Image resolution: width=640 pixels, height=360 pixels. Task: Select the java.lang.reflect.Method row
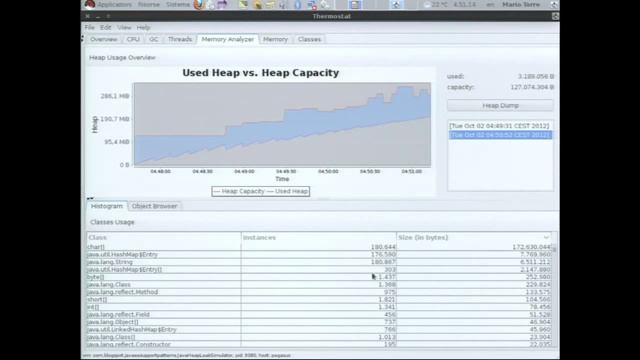pos(319,292)
